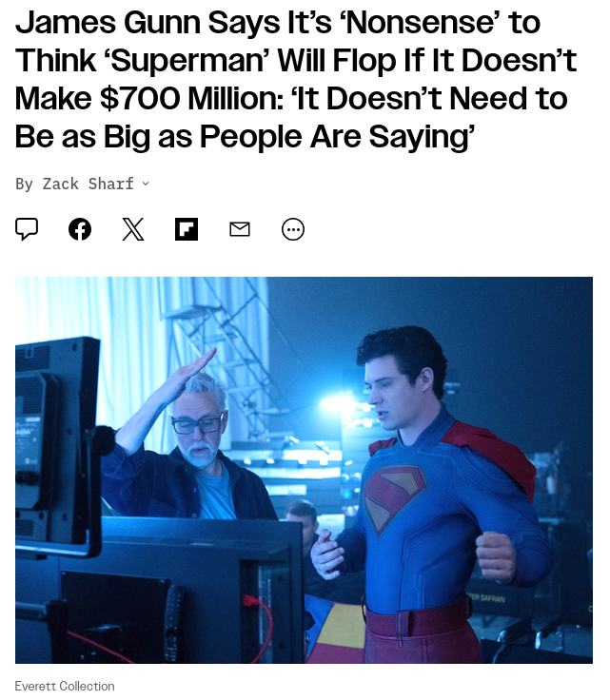Click the monitor shown in the photo
The width and height of the screenshot is (610, 700).
[57, 446]
